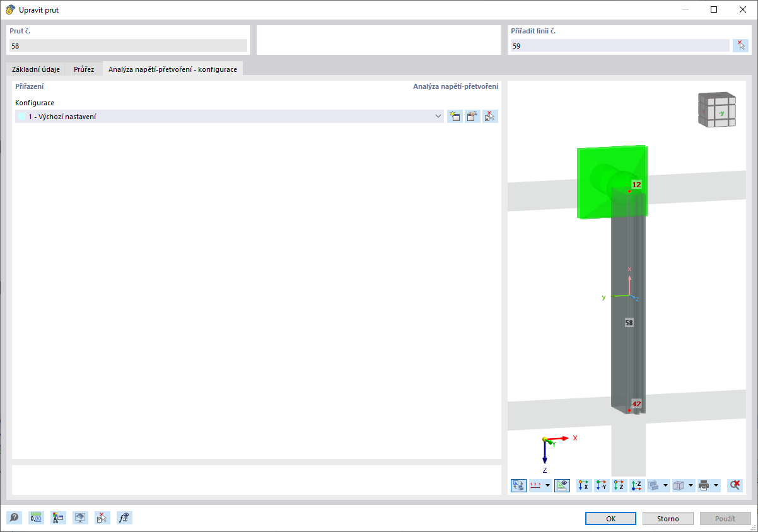Viewport: 758px width, 532px height.
Task: Maximize the Upravit prut window
Action: coord(714,9)
